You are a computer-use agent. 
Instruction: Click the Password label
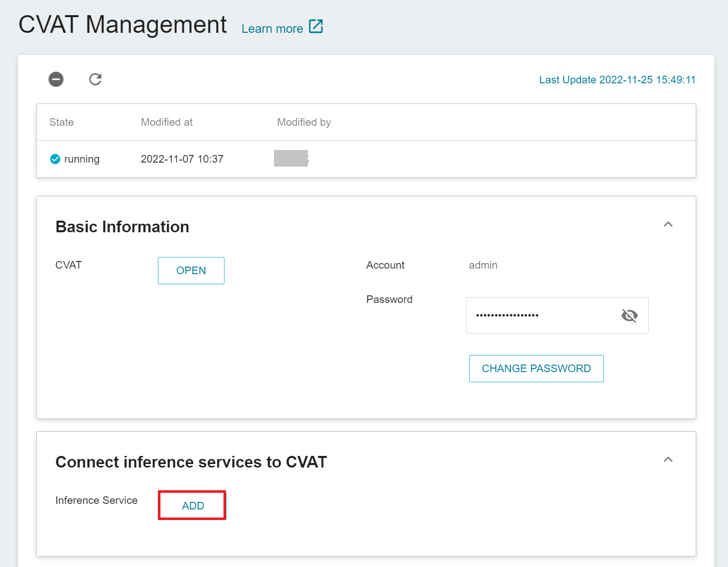click(389, 299)
